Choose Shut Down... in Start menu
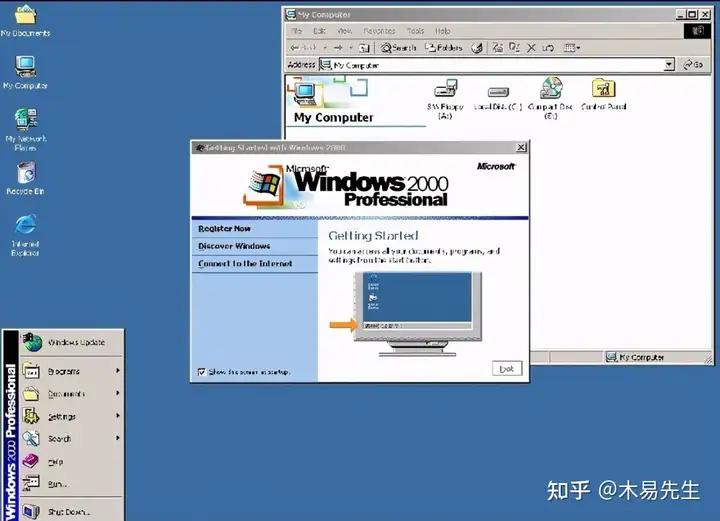The width and height of the screenshot is (720, 521). point(72,511)
